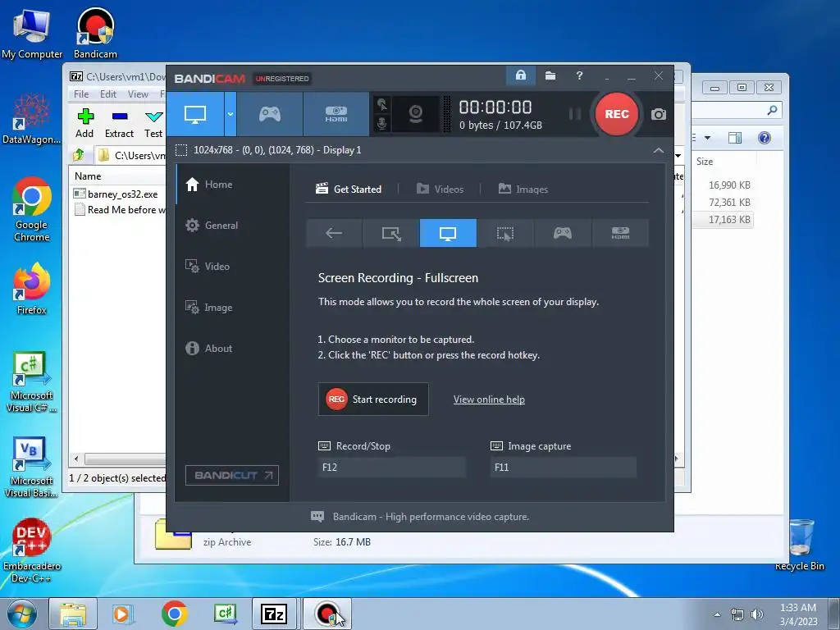The height and width of the screenshot is (630, 840).
Task: Open Edit menu in 7-Zip window
Action: (x=108, y=94)
